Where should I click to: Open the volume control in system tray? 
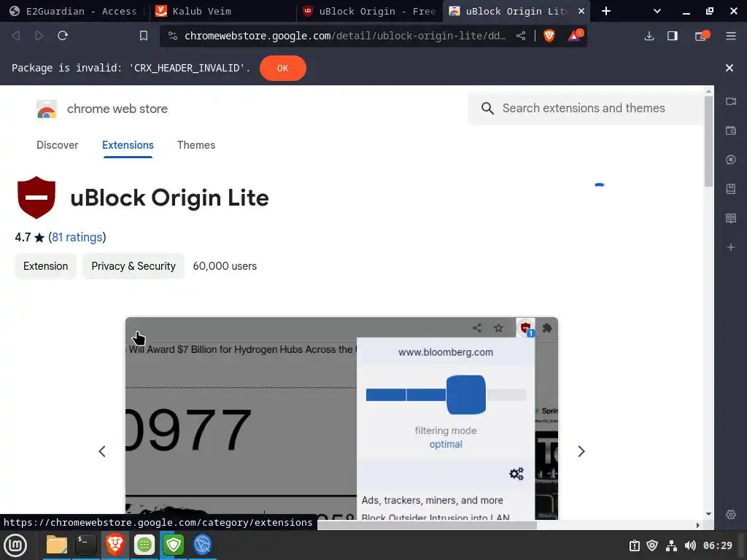[690, 545]
